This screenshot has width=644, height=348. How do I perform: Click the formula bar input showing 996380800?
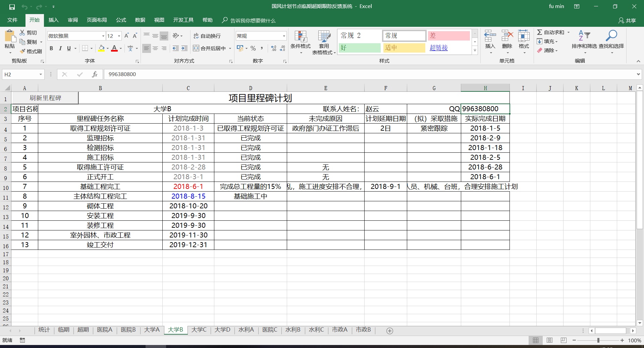pos(369,74)
